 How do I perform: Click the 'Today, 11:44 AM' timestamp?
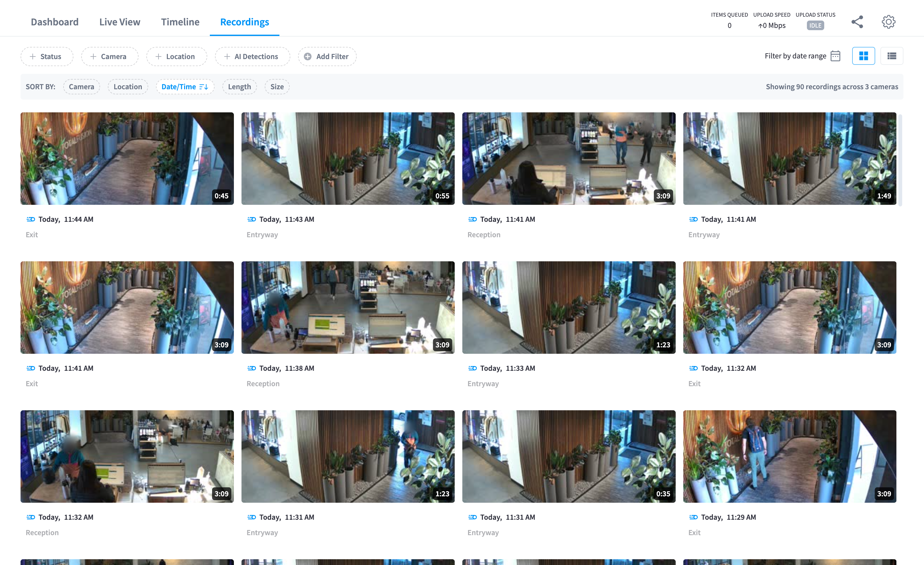pos(66,219)
